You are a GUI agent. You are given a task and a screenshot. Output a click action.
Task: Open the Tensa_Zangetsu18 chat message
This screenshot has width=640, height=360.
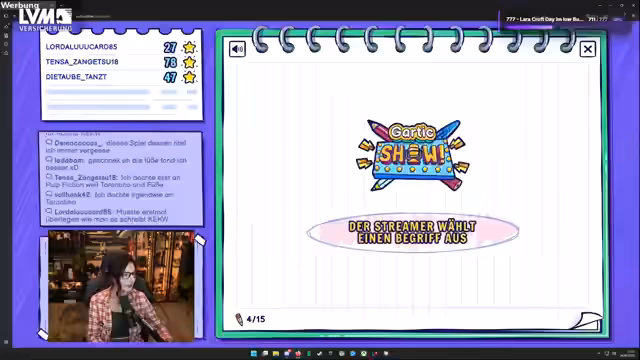click(x=113, y=181)
